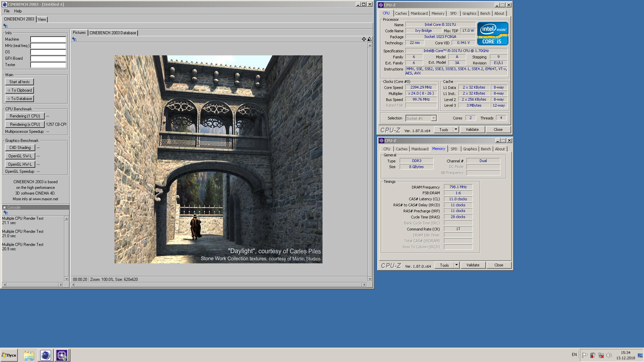The image size is (644, 362).
Task: Run Rendering (x CPU) benchmark
Action: tap(25, 124)
